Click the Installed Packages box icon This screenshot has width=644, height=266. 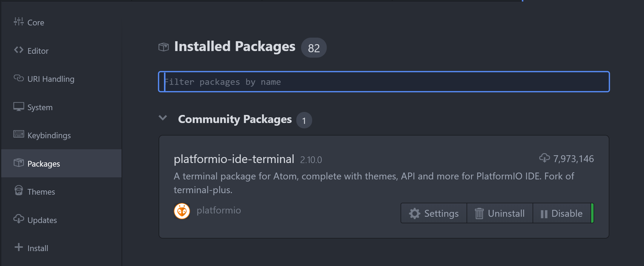tap(163, 47)
